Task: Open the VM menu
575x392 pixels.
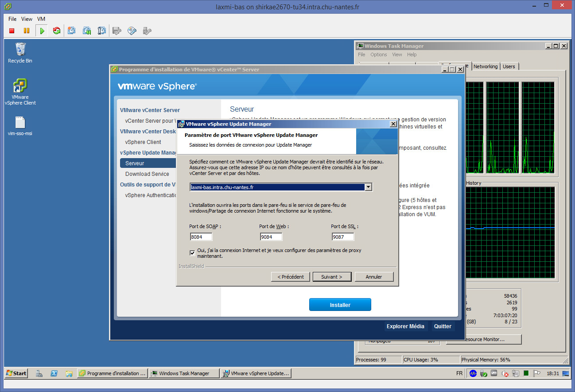Action: [41, 19]
